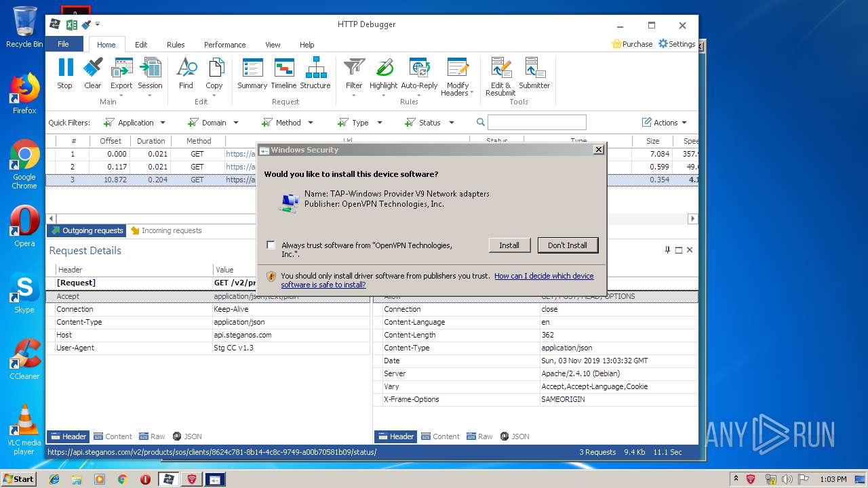Click the Install button
The image size is (868, 488).
[509, 245]
